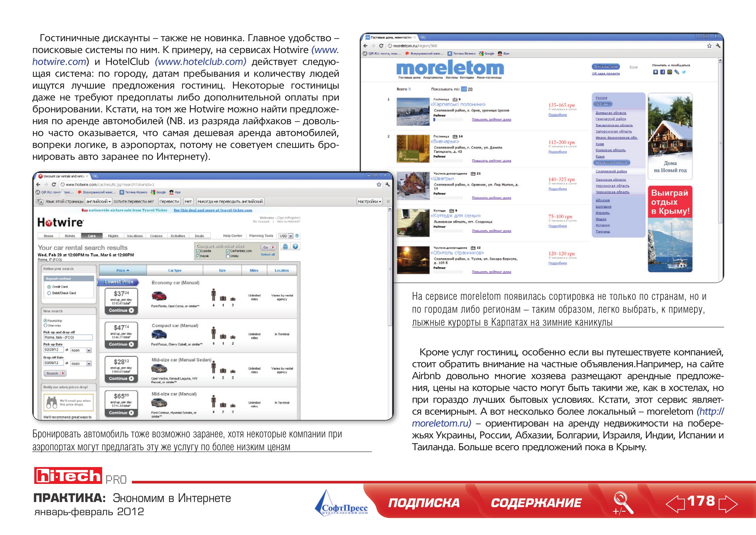The width and height of the screenshot is (756, 535).
Task: Bookmark moreletom page with star icon
Action: pos(709,46)
